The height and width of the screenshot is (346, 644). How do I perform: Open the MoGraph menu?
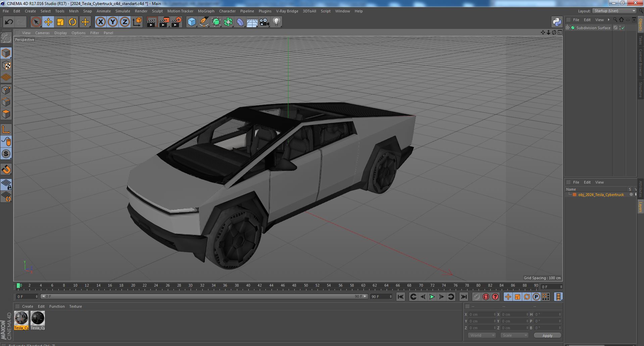(206, 11)
